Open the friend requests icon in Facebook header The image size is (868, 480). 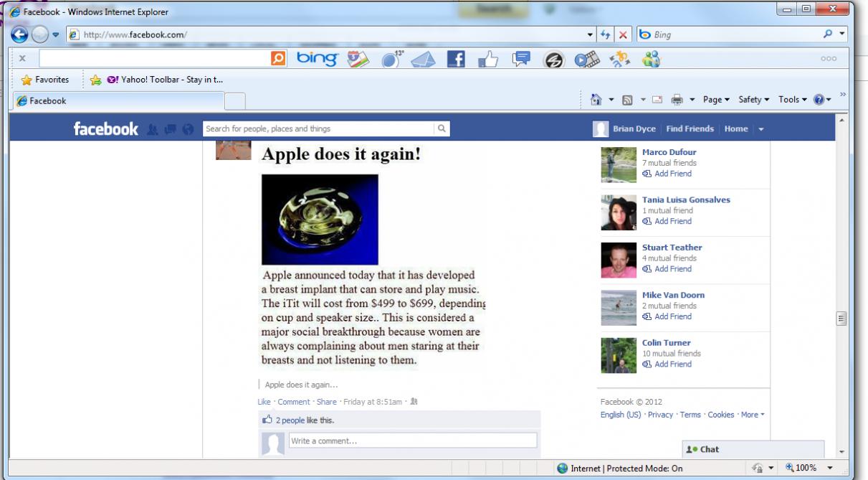pos(152,129)
